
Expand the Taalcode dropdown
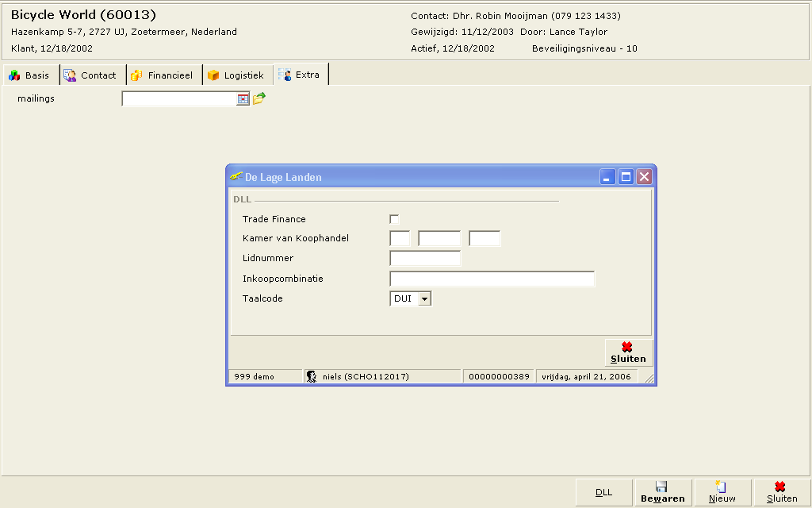point(425,298)
